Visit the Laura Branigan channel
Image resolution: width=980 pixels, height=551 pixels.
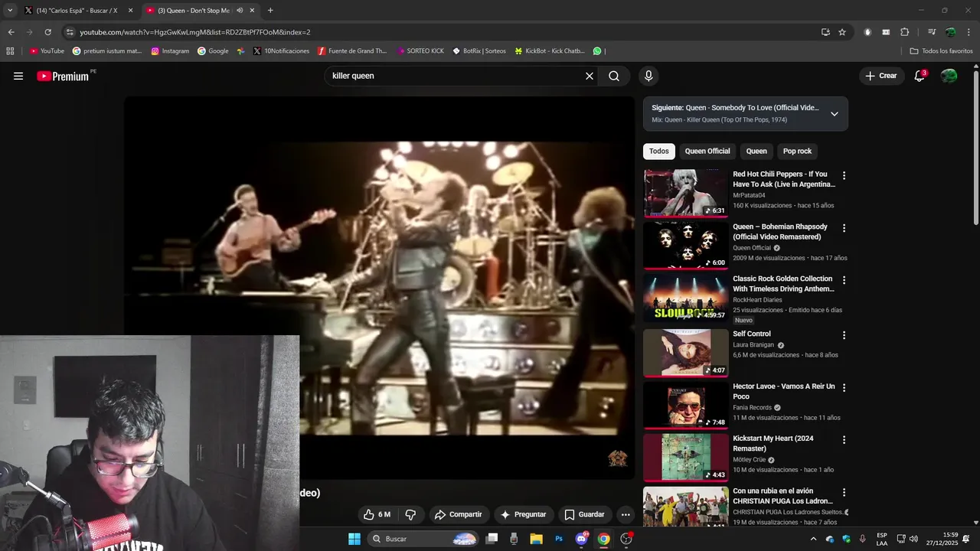(753, 345)
